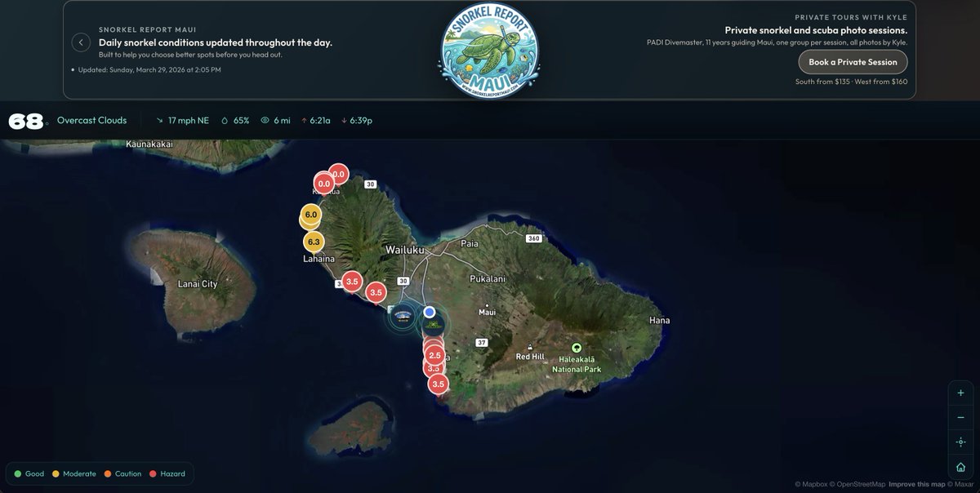Click the green Good legend dot
Viewport: 980px width, 493px height.
[17, 473]
